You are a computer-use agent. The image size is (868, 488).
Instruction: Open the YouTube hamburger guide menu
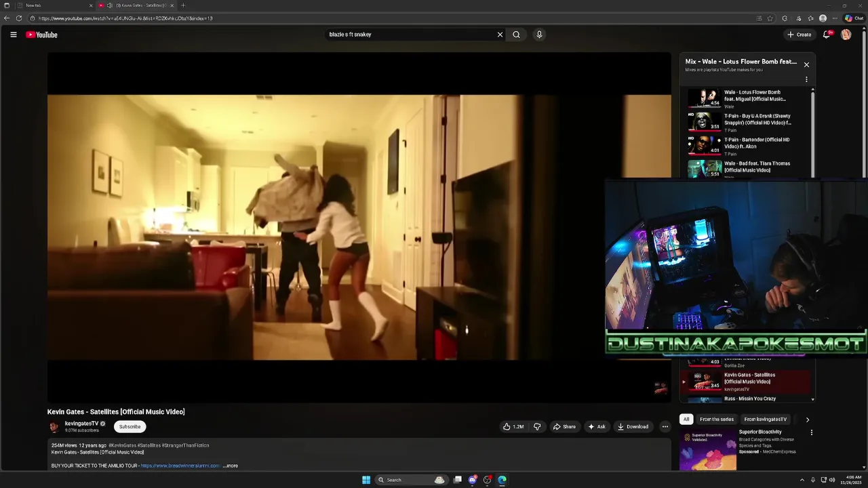(x=13, y=35)
